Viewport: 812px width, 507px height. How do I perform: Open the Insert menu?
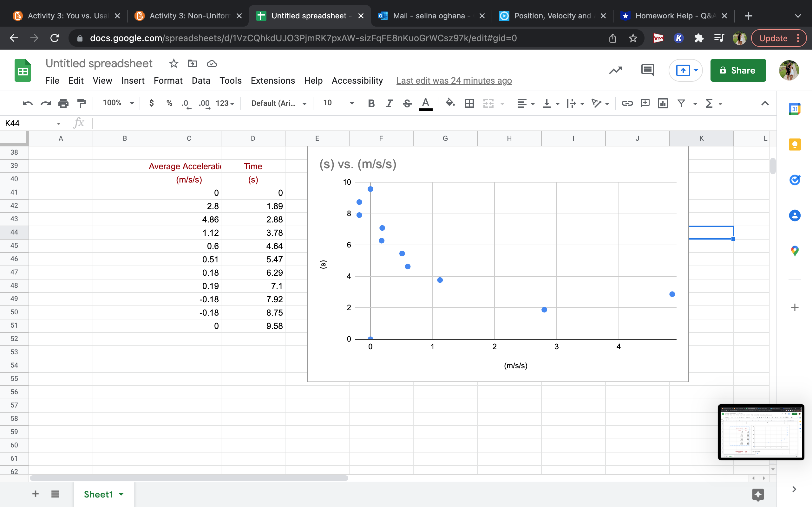[133, 80]
